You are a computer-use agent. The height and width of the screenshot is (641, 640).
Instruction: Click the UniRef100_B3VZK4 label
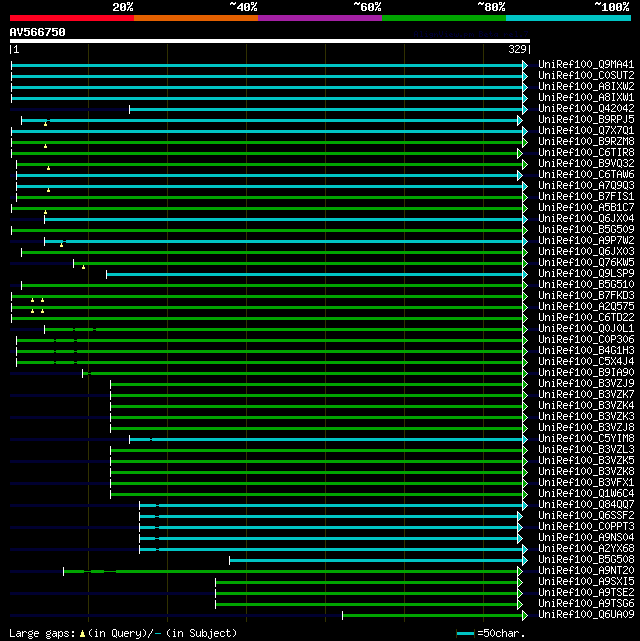pos(586,406)
